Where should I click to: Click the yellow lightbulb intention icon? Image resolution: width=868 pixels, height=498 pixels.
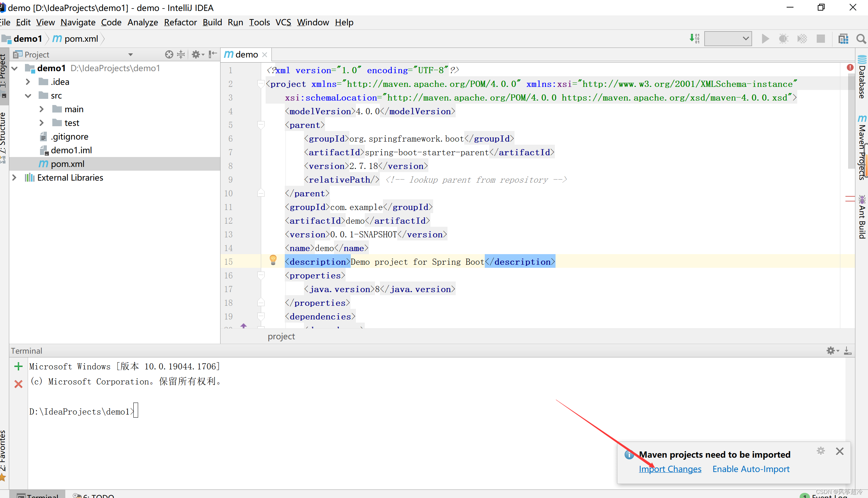pyautogui.click(x=273, y=260)
